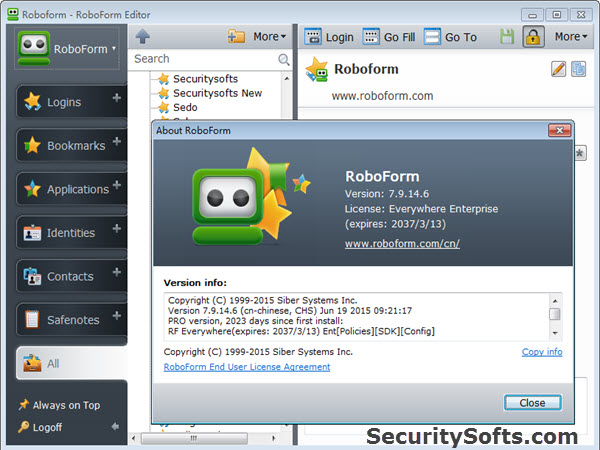Click the horizontal scrollbar thumb in list
Screen dimensions: 600x450
(194, 438)
